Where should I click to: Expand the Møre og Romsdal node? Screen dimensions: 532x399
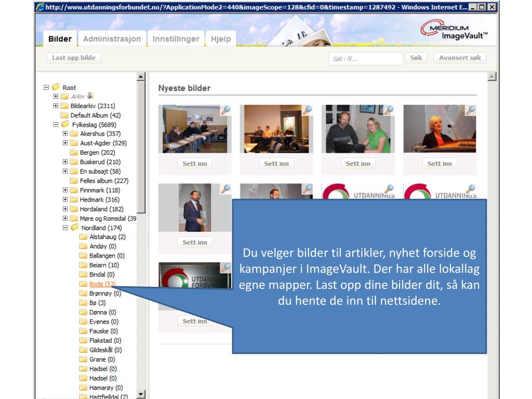pos(65,218)
